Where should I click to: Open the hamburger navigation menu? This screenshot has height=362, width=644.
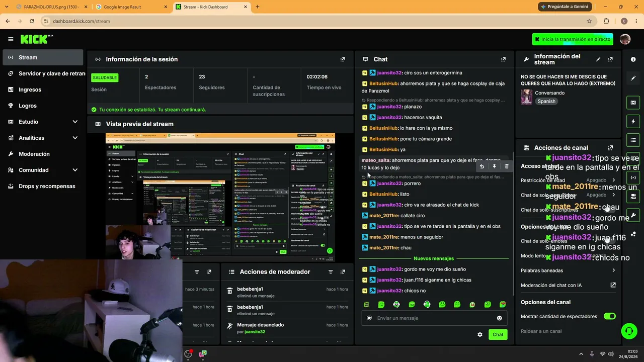(x=11, y=39)
